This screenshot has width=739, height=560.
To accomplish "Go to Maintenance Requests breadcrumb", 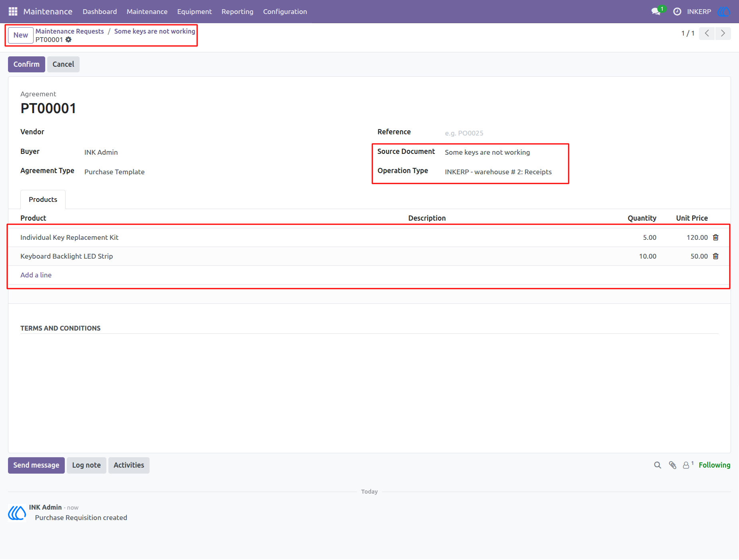I will [70, 31].
